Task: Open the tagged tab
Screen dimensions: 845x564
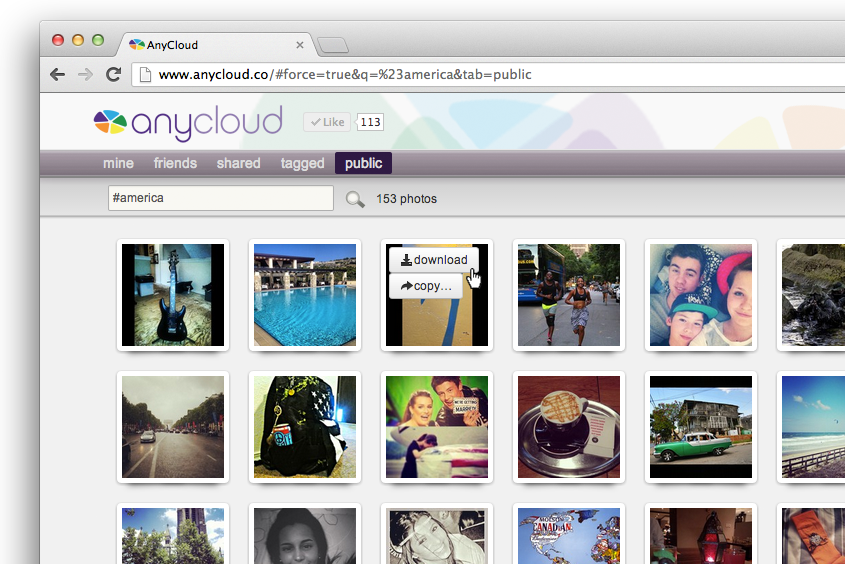Action: tap(302, 163)
